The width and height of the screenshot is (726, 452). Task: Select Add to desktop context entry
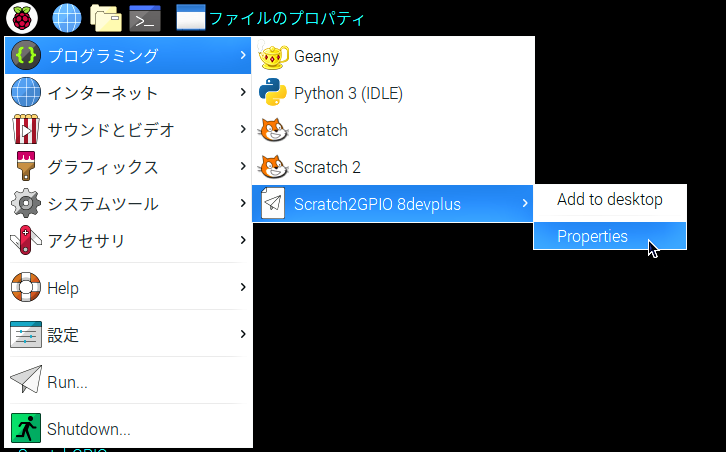(610, 200)
